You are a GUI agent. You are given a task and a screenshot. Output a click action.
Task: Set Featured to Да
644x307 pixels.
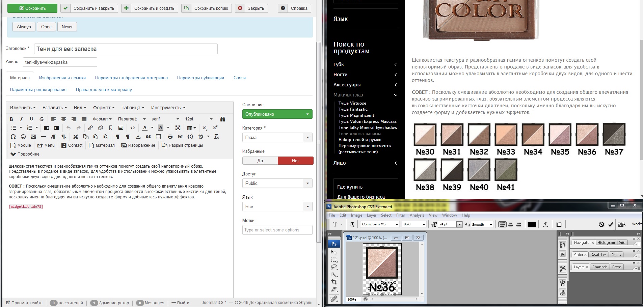[x=260, y=161]
